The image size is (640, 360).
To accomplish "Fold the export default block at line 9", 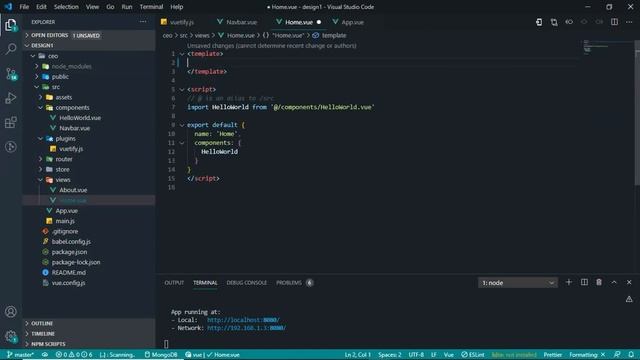I will 182,125.
